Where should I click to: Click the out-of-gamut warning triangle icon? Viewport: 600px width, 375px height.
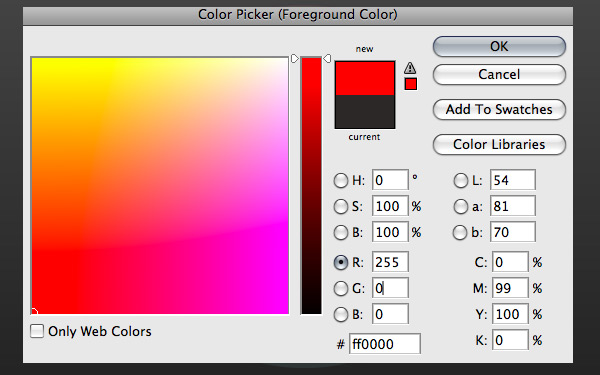[x=410, y=68]
